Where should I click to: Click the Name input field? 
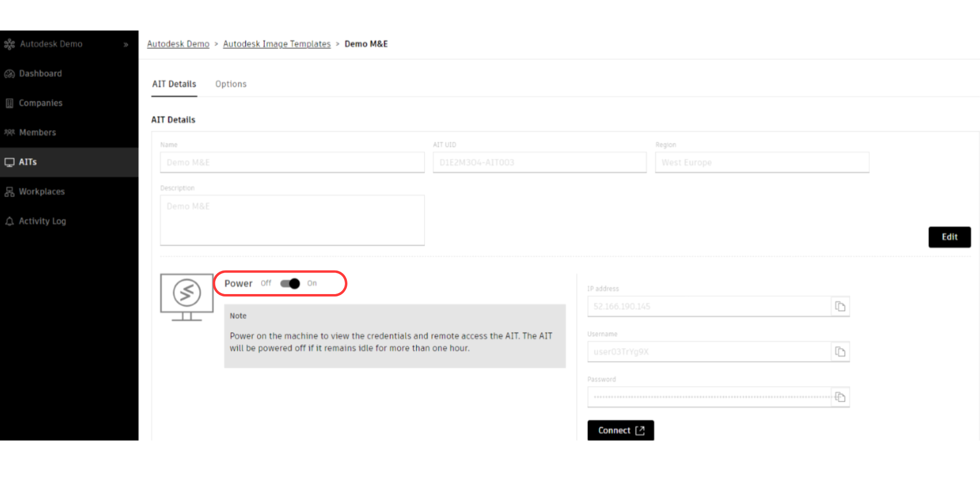point(292,162)
